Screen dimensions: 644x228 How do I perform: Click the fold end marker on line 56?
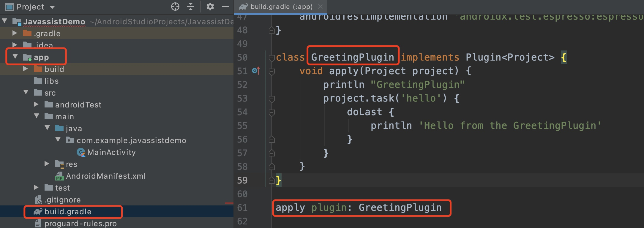coord(272,139)
